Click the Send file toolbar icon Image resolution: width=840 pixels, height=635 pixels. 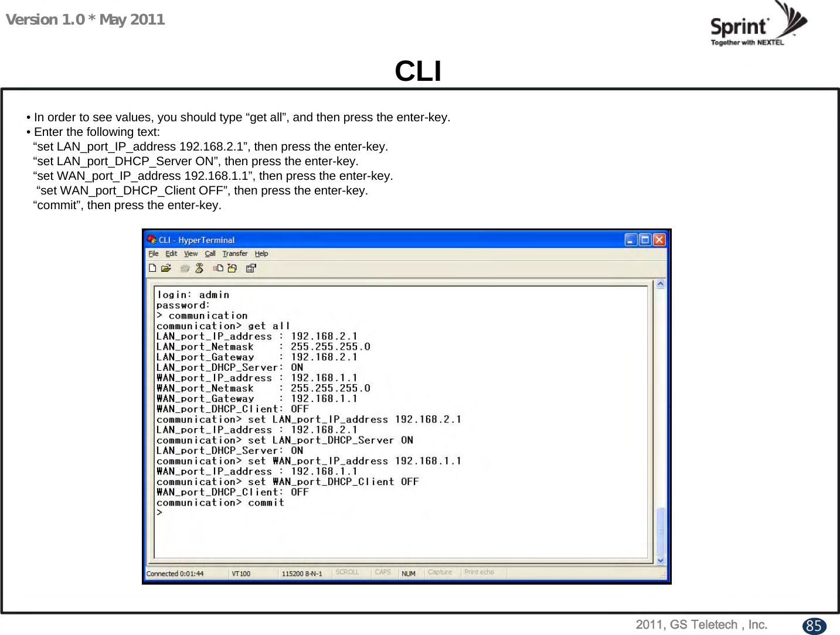point(219,268)
